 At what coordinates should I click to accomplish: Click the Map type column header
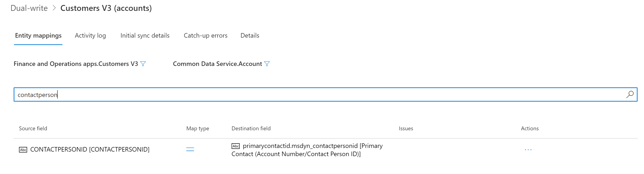click(x=198, y=128)
